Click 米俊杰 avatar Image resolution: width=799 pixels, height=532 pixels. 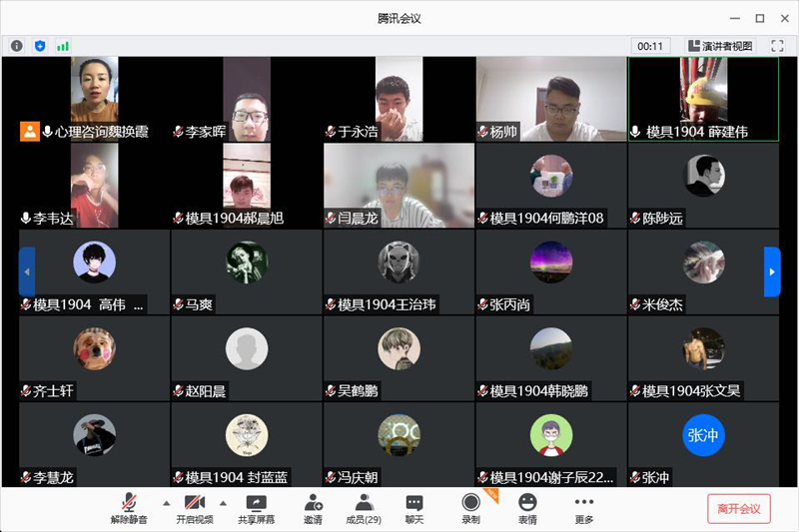pyautogui.click(x=704, y=263)
